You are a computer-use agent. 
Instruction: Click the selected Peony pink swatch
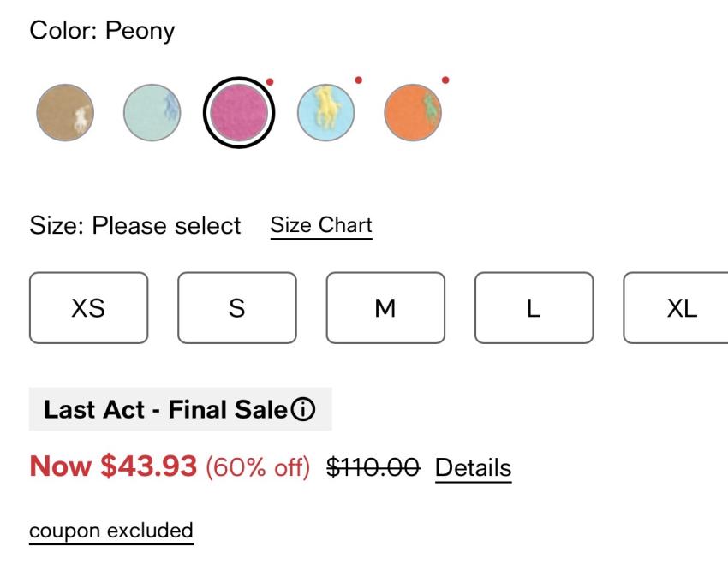pos(239,111)
